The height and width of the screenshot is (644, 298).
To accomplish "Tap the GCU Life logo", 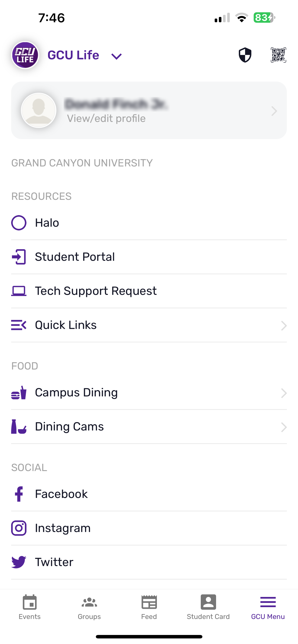I will click(25, 55).
